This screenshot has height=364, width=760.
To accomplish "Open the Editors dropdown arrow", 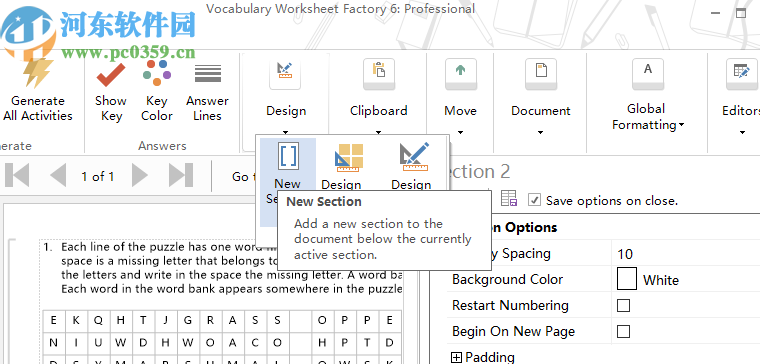I will (742, 132).
